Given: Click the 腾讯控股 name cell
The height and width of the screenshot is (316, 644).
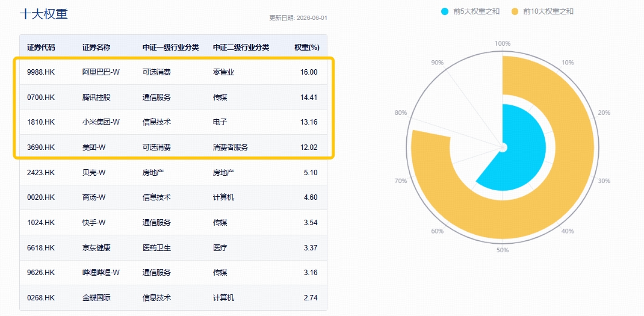Looking at the screenshot, I should (x=96, y=98).
